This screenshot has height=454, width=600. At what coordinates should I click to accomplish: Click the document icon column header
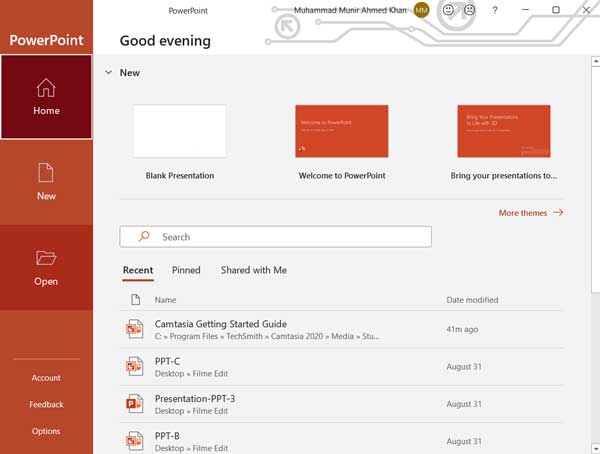point(135,299)
